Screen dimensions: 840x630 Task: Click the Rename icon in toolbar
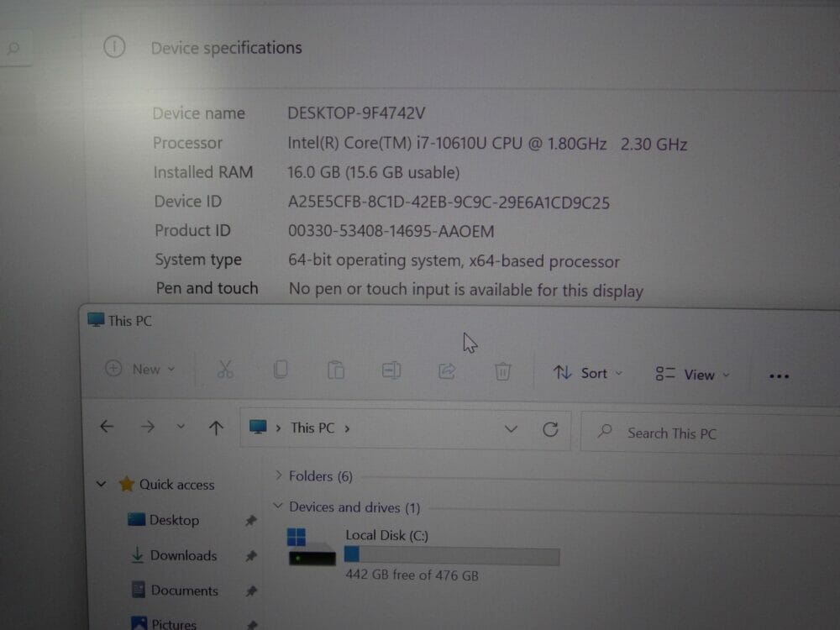[391, 370]
